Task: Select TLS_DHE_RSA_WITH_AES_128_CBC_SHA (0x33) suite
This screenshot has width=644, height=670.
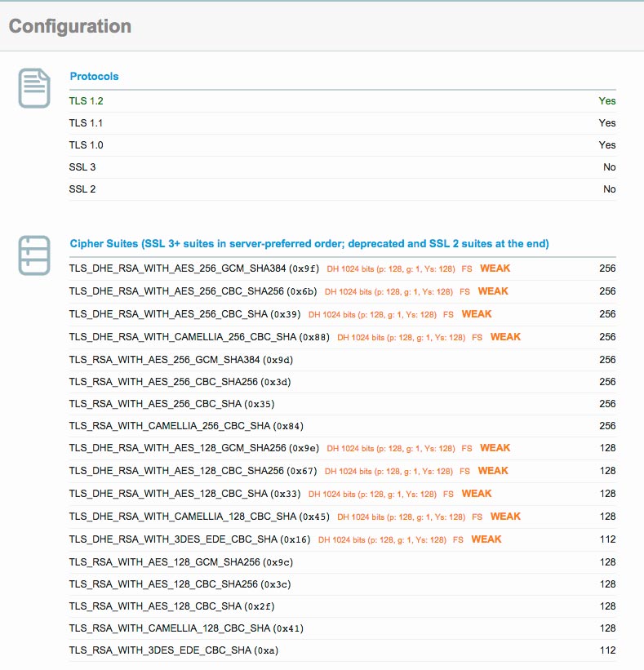Action: 342,494
